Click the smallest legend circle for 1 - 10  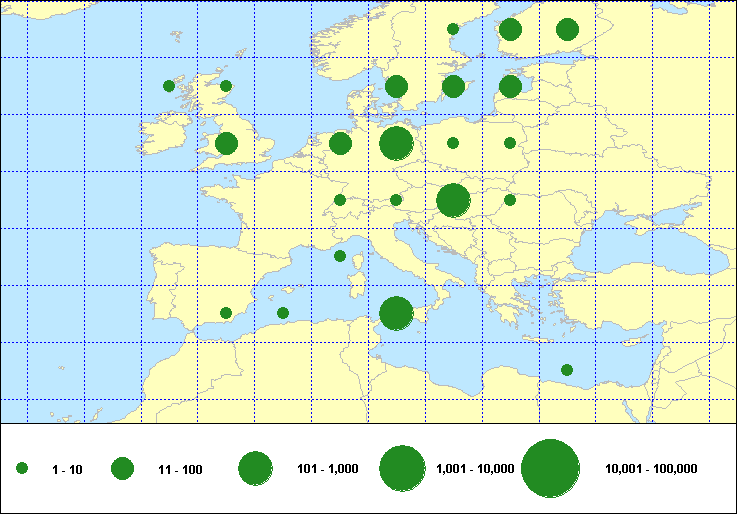point(22,468)
